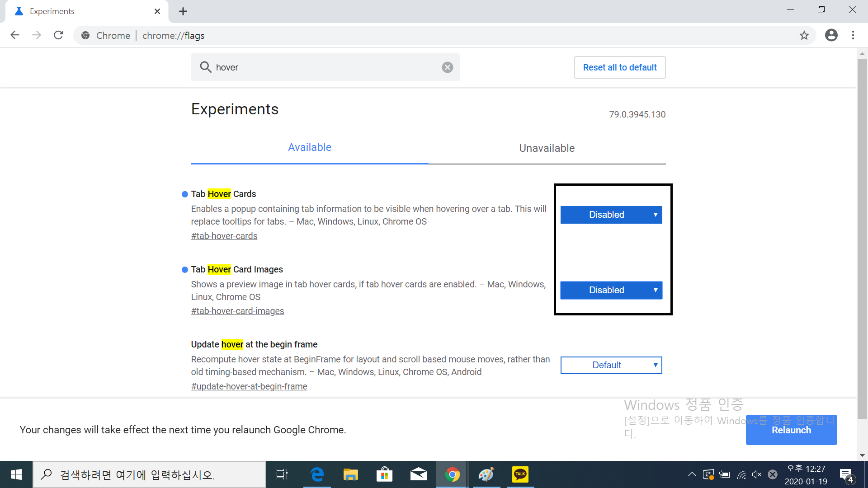Click the tray icon with the X mark

coord(773,474)
